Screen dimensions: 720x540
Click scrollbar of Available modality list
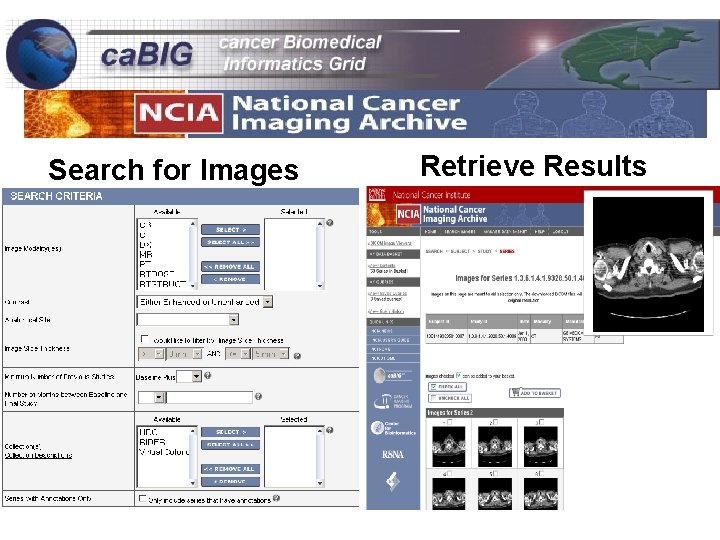click(193, 254)
